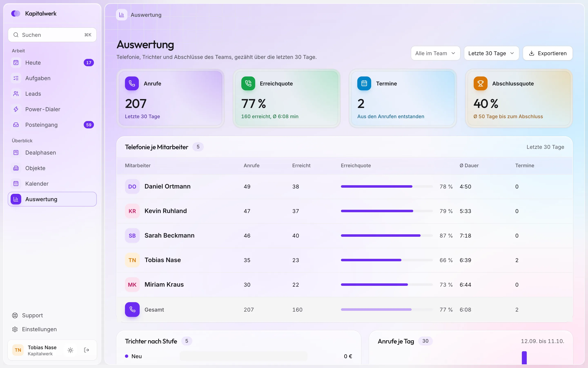This screenshot has width=588, height=368.
Task: Open Dealphasen board icon
Action: 16,153
